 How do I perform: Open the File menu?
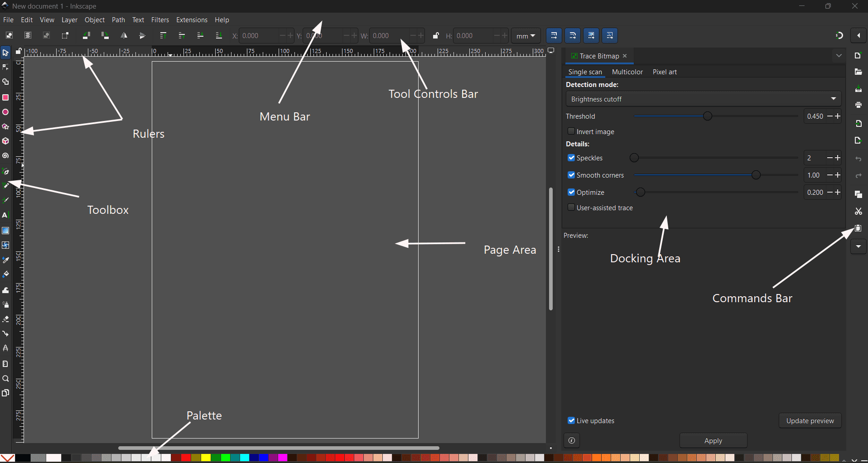(x=8, y=20)
